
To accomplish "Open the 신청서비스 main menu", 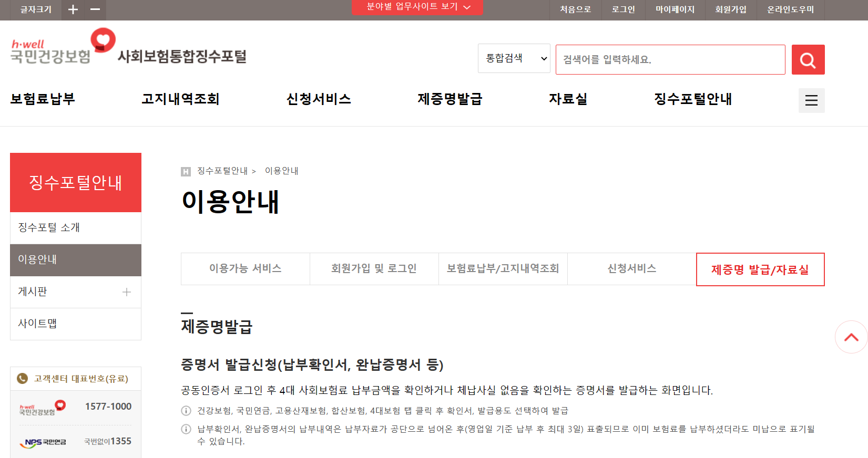I will tap(319, 99).
